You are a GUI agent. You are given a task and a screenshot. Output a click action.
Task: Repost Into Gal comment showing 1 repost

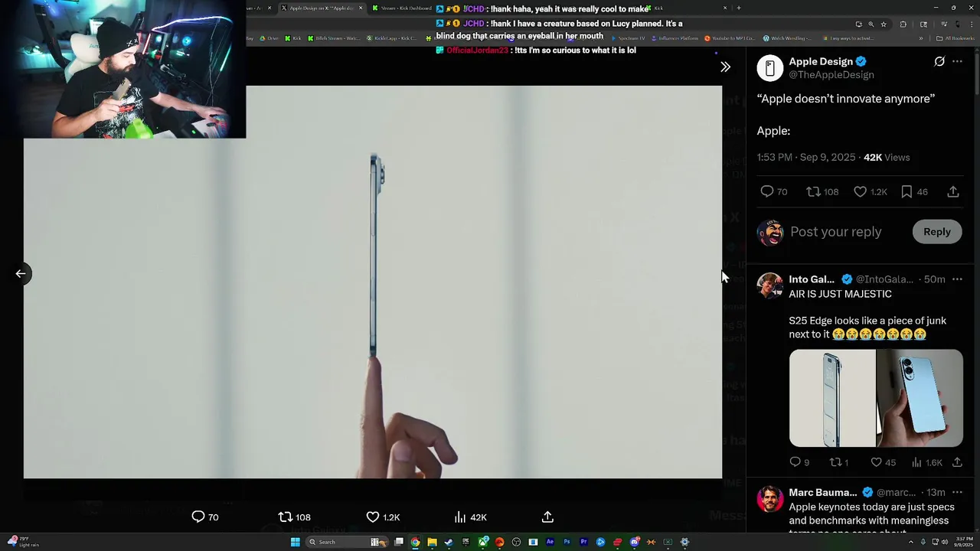click(839, 462)
